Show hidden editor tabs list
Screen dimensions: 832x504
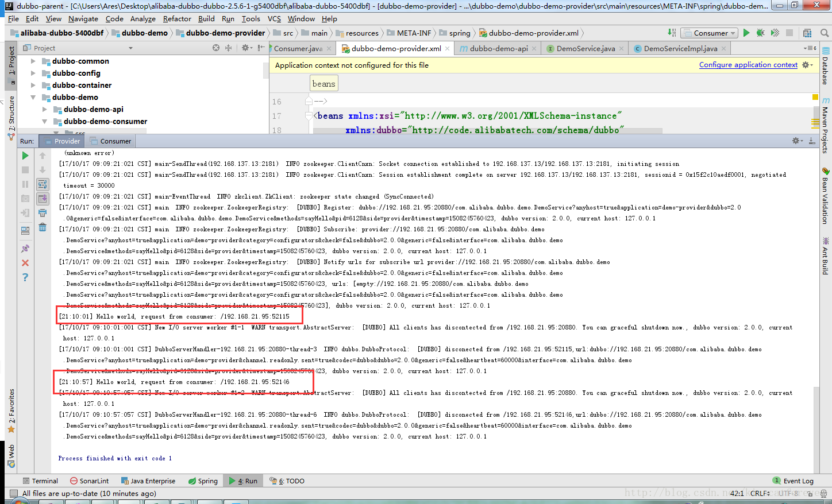(x=810, y=48)
